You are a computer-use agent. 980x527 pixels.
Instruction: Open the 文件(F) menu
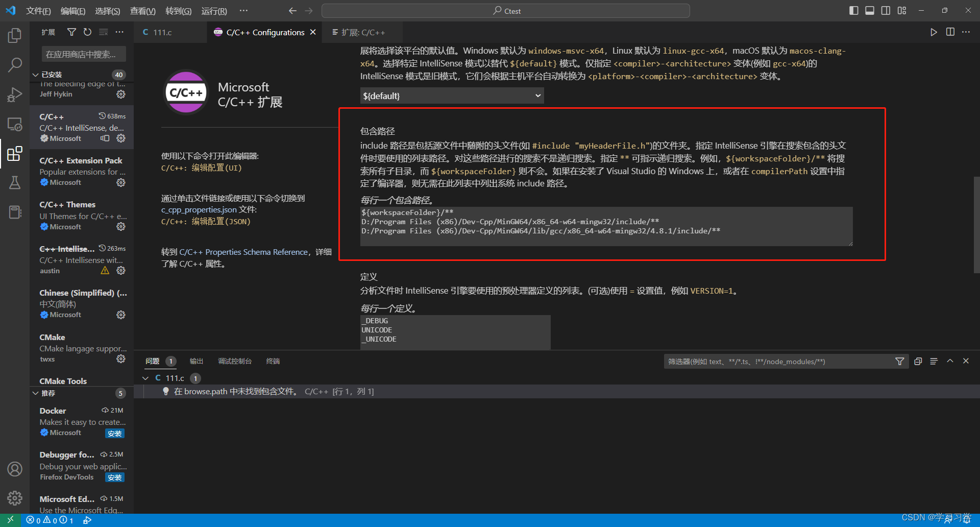38,11
